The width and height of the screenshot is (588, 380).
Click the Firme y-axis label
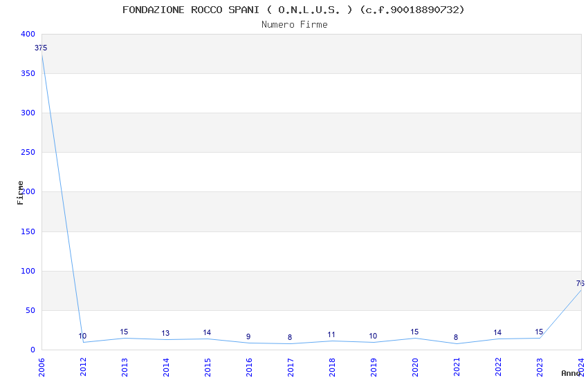coord(20,193)
